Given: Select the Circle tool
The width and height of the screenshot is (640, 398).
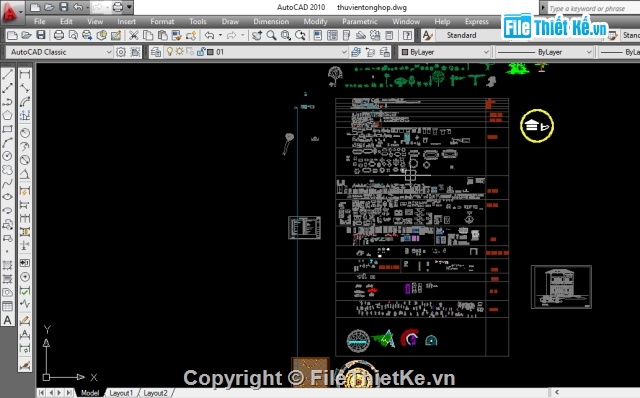Looking at the screenshot, I should (x=7, y=156).
